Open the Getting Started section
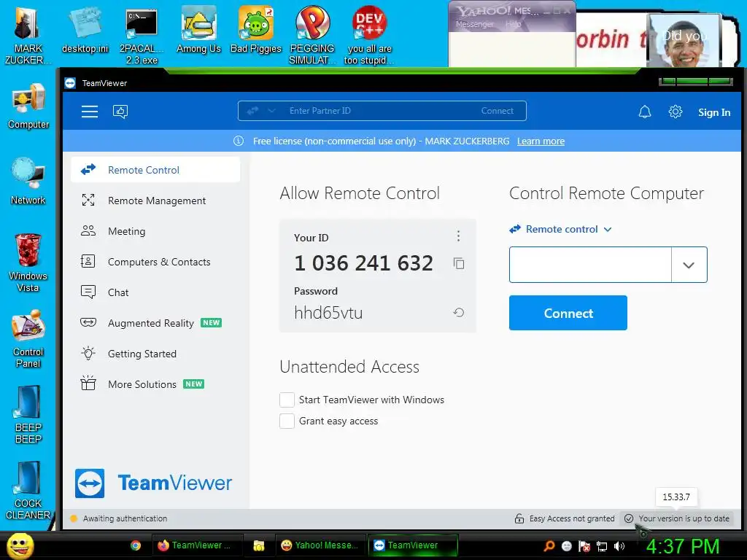 (x=155, y=354)
